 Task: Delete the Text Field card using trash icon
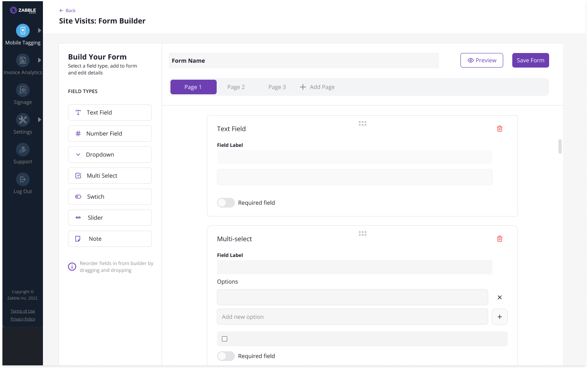tap(499, 129)
